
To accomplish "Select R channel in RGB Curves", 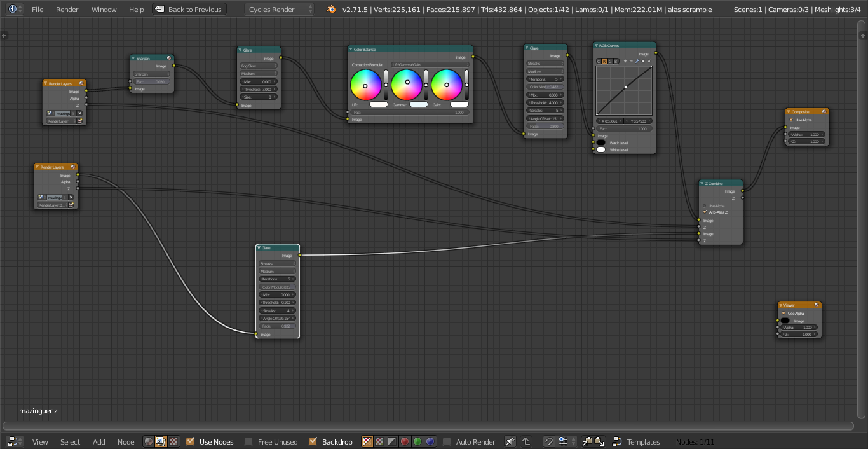I will (604, 61).
